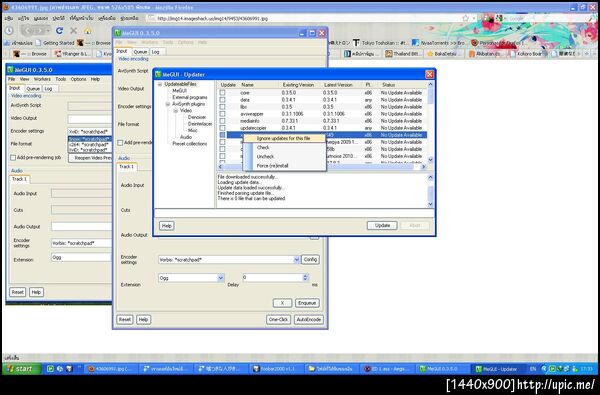Select Deinterlacer in the updater tree
Screen dimensions: 600x395
200,124
